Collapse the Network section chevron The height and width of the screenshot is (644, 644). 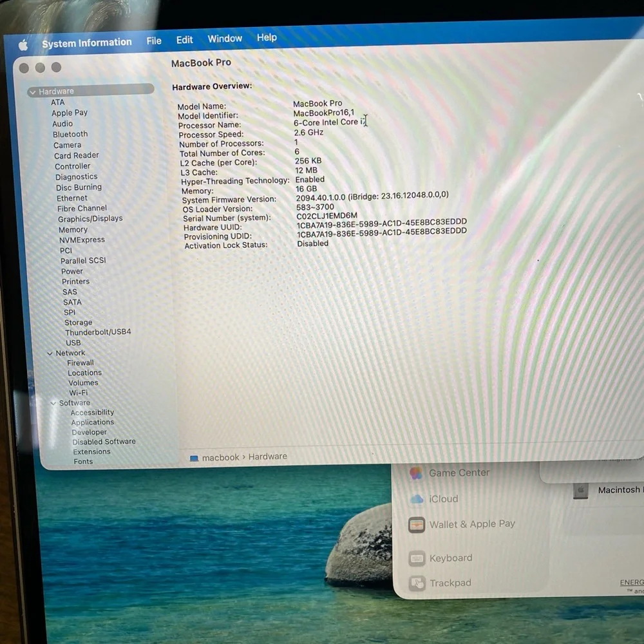click(x=50, y=353)
